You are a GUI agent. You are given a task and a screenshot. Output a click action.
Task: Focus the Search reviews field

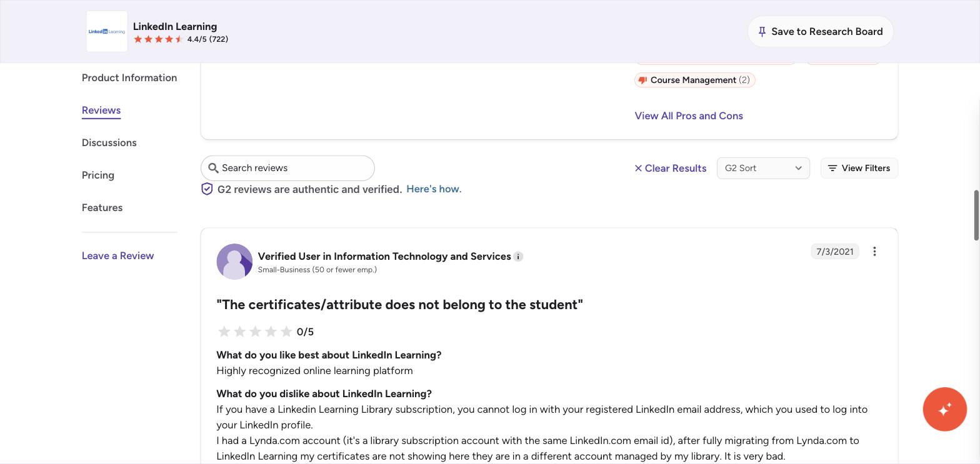(287, 168)
